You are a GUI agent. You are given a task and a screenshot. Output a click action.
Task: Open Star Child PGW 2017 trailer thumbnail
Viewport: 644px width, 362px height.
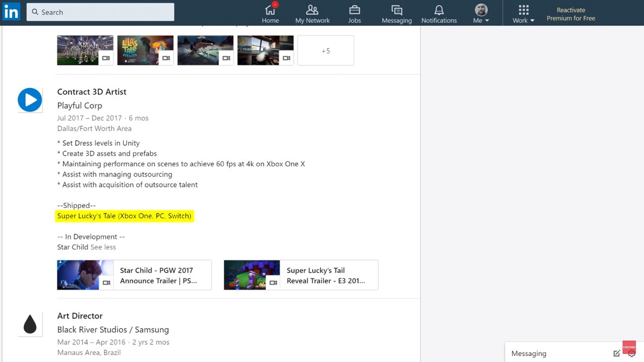pyautogui.click(x=85, y=275)
